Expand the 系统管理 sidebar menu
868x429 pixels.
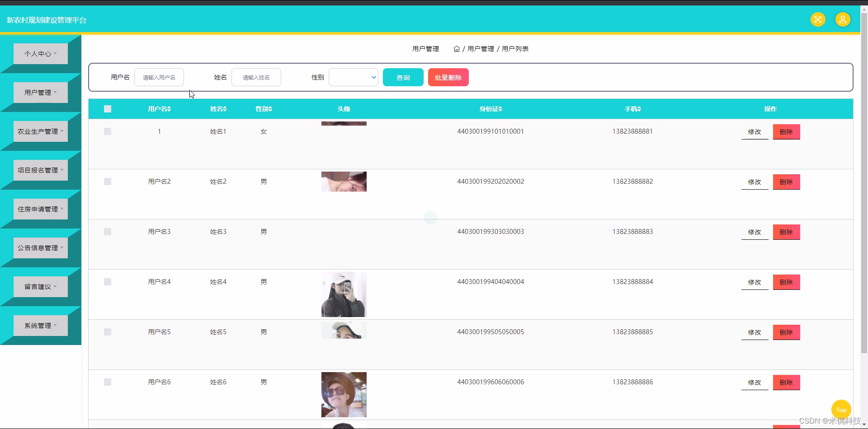click(41, 326)
